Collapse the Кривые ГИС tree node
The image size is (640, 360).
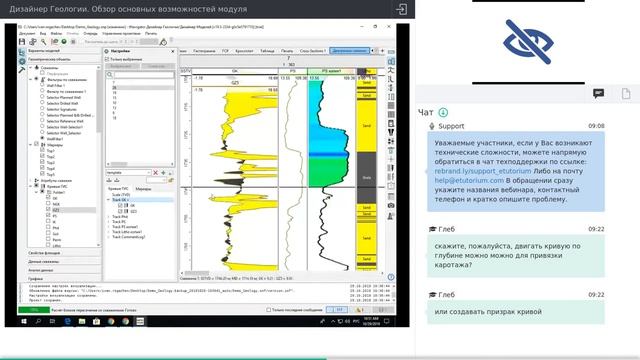[x=31, y=186]
